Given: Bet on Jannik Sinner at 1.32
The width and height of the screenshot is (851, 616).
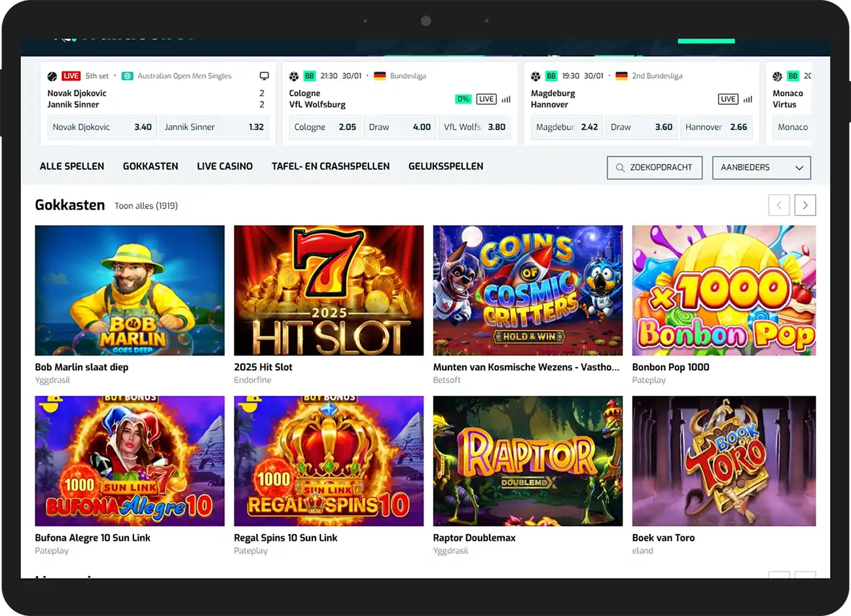Looking at the screenshot, I should (x=214, y=127).
